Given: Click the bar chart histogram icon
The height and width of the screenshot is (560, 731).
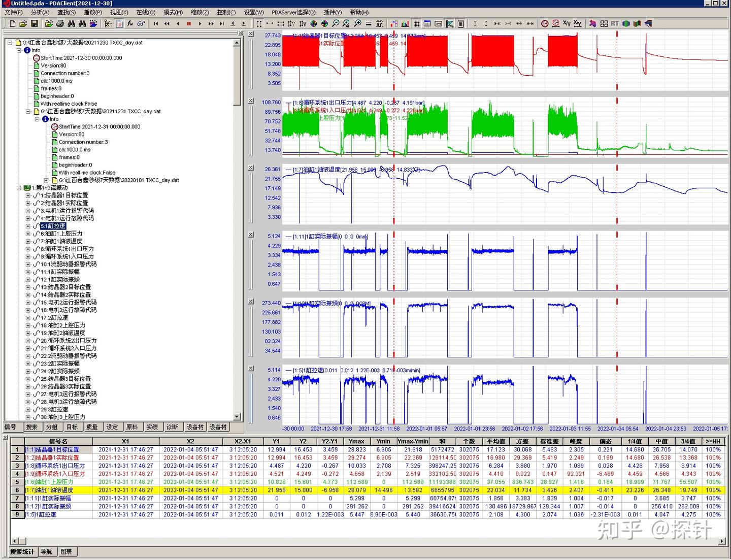Looking at the screenshot, I should [x=405, y=23].
